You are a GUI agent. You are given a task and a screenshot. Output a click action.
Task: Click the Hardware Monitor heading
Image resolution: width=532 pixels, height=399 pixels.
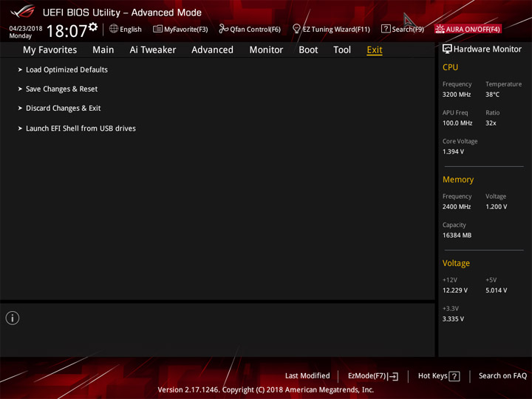tap(487, 50)
